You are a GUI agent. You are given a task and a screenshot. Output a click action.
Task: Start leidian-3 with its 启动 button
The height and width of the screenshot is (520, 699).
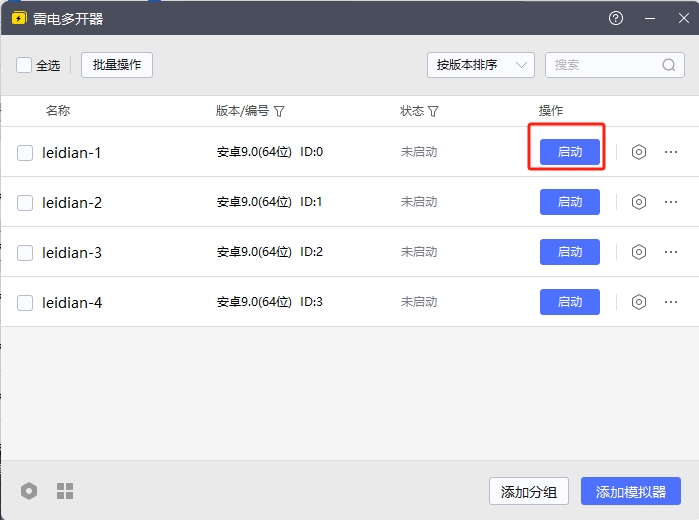point(570,252)
